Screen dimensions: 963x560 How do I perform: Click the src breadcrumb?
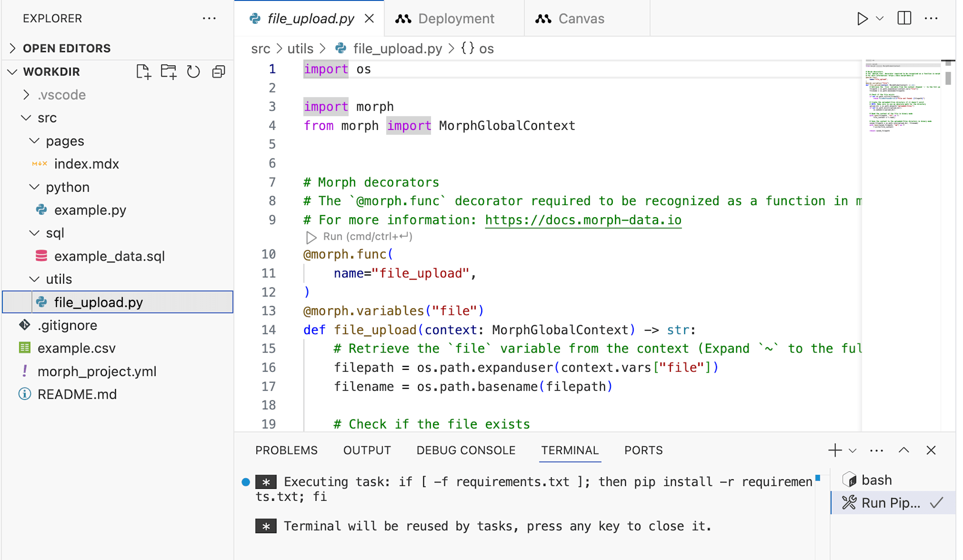click(260, 49)
